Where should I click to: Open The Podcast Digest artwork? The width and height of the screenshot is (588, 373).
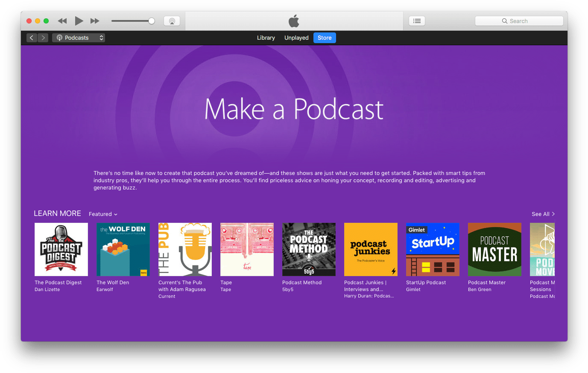tap(61, 249)
